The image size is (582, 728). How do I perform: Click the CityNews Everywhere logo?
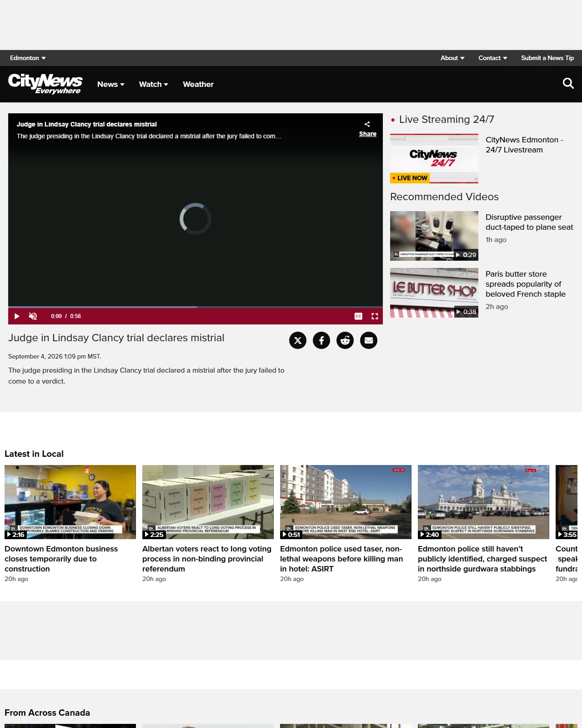[45, 84]
